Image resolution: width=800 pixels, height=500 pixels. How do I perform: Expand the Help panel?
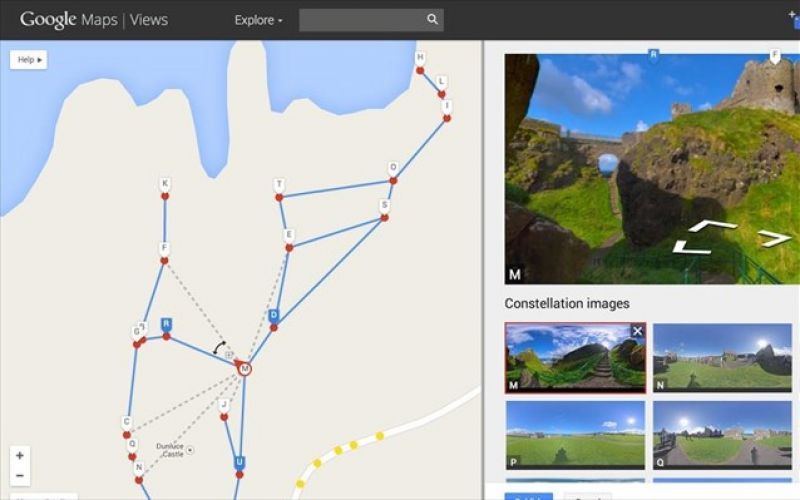tap(29, 60)
